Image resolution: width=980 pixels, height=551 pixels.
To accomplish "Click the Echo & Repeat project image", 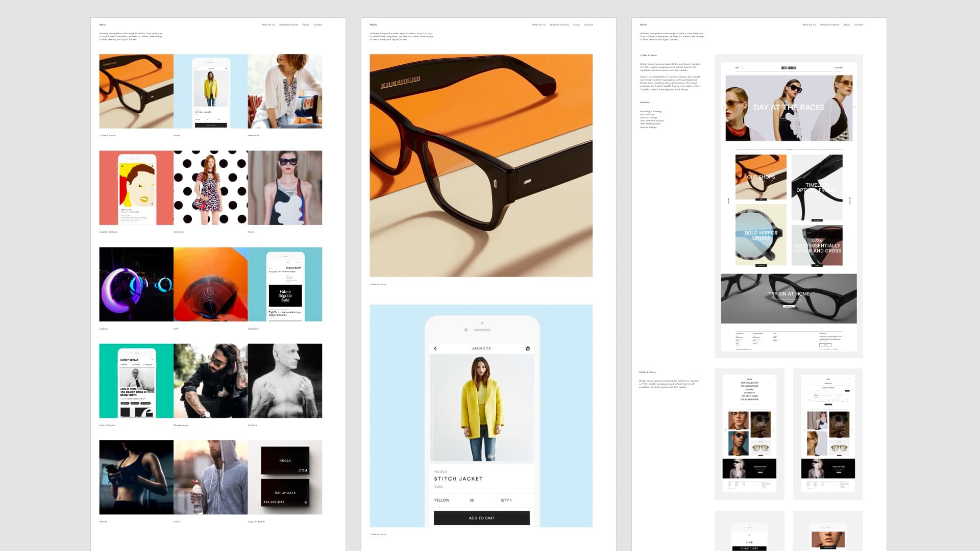I will tap(136, 381).
